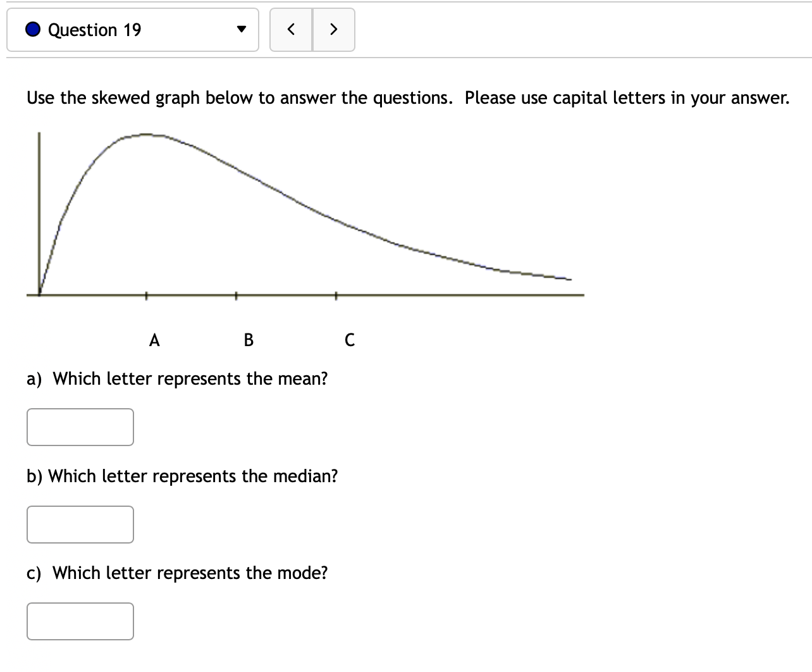Click the peak of the skewed curve
The width and height of the screenshot is (812, 672).
pyautogui.click(x=145, y=134)
